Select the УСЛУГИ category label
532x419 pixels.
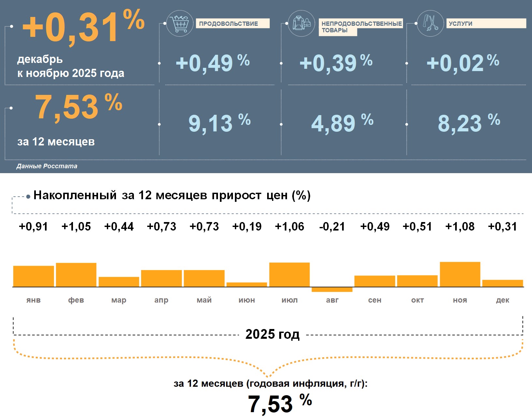point(485,23)
